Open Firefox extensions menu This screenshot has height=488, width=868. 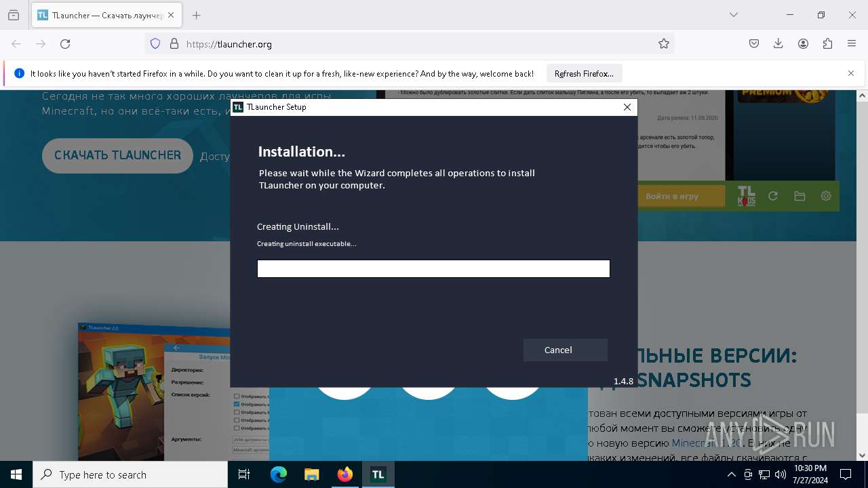tap(827, 44)
